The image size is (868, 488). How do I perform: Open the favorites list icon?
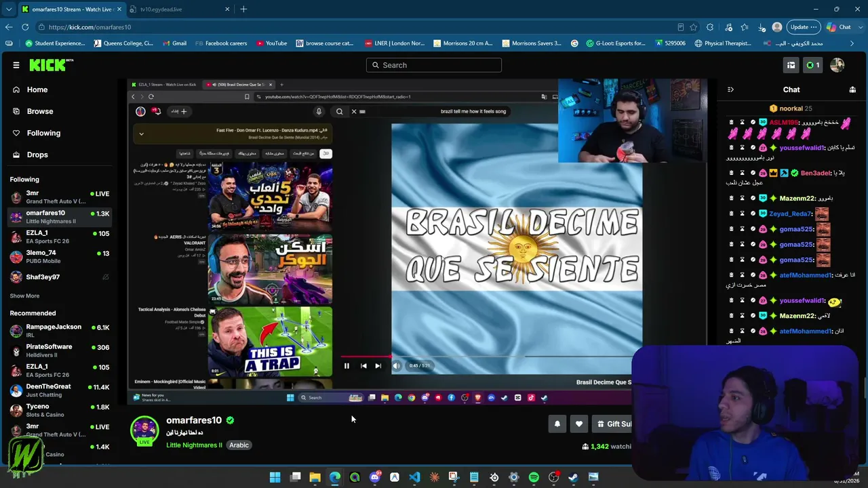(745, 27)
